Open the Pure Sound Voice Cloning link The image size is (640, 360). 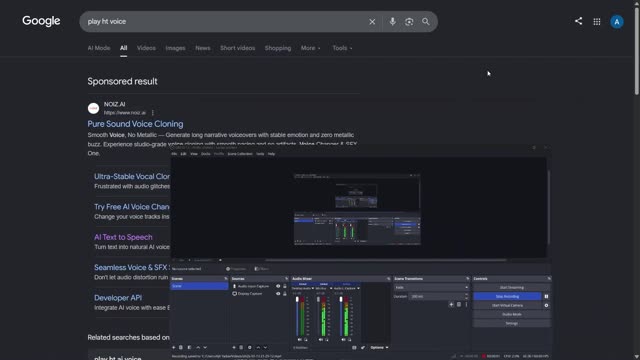pyautogui.click(x=136, y=124)
